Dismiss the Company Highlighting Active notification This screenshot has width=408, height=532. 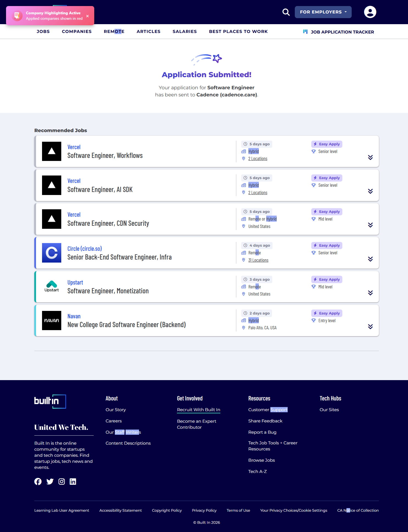tap(87, 16)
